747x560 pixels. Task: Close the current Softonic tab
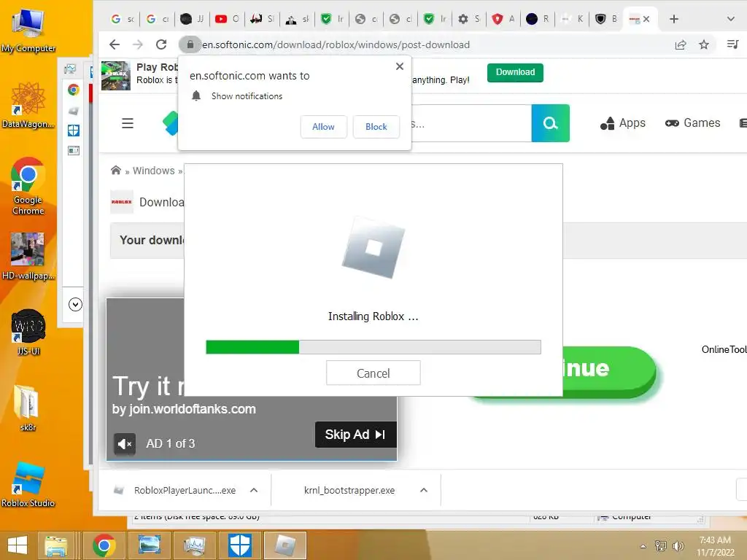click(x=646, y=19)
